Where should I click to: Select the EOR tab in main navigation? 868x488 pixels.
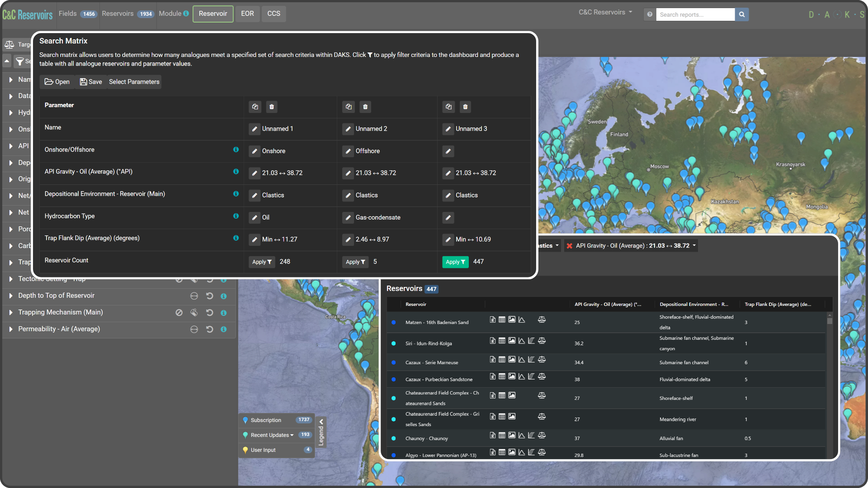(x=247, y=13)
